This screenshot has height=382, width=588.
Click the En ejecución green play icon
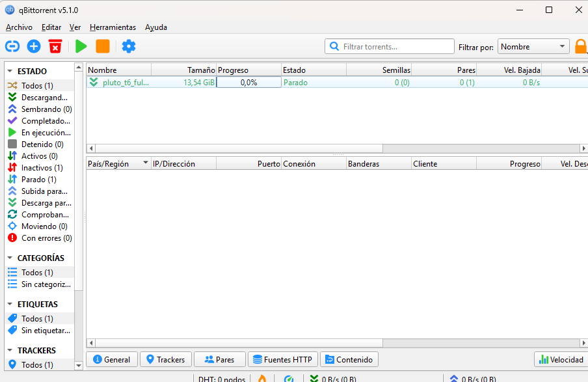pos(12,132)
